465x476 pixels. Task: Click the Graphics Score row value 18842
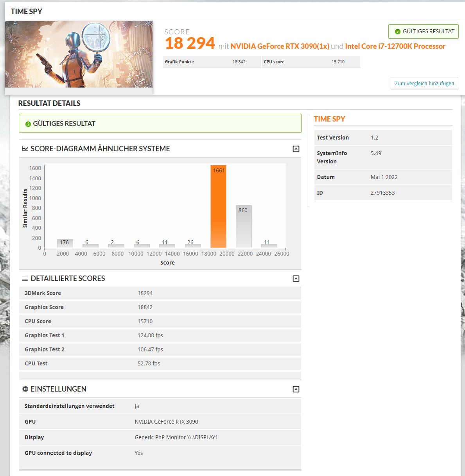pos(145,307)
